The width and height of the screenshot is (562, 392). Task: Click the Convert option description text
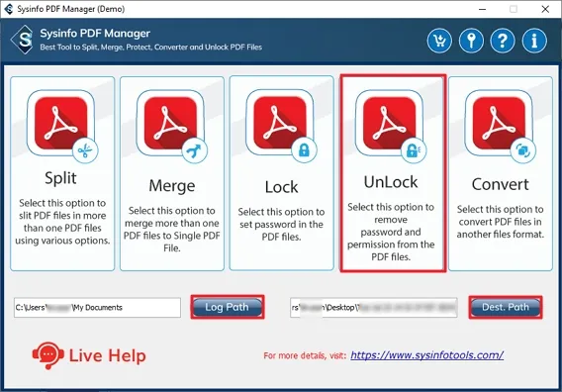501,222
